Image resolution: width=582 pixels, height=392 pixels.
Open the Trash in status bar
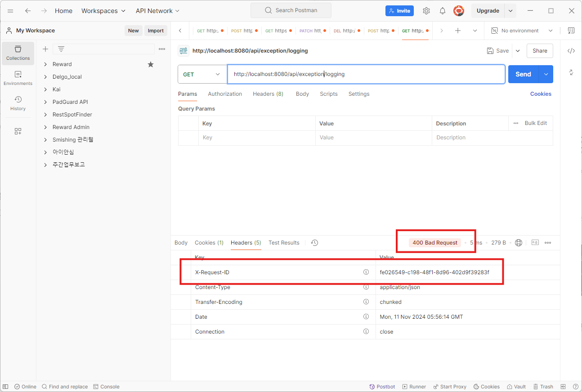[x=543, y=387]
